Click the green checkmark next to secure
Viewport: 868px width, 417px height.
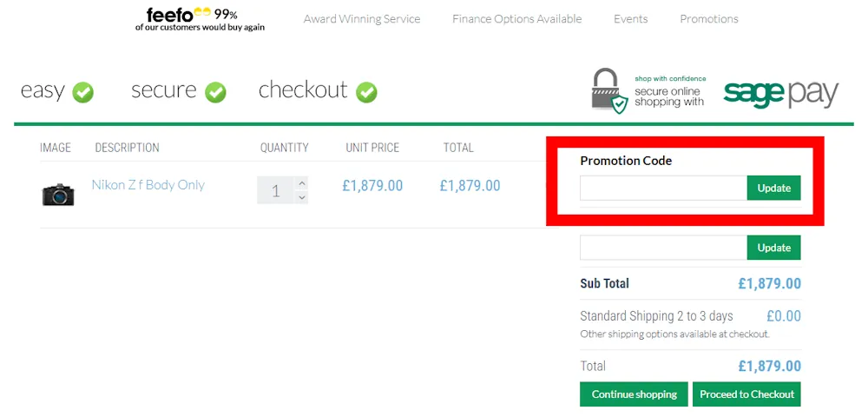point(215,92)
